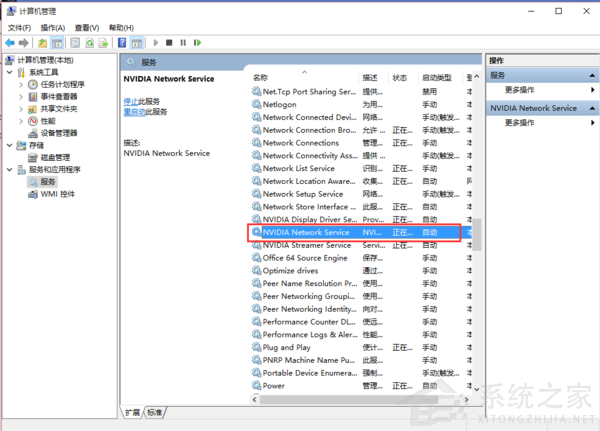Open the 查看(V) menu
The image size is (600, 431).
tap(87, 28)
